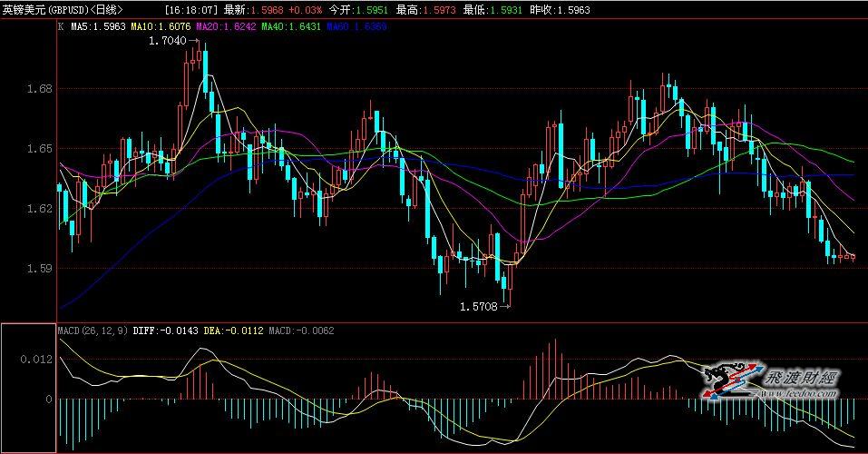Click the DIFF:-0.0143 value
Screen dimensions: 868x454
click(x=165, y=331)
